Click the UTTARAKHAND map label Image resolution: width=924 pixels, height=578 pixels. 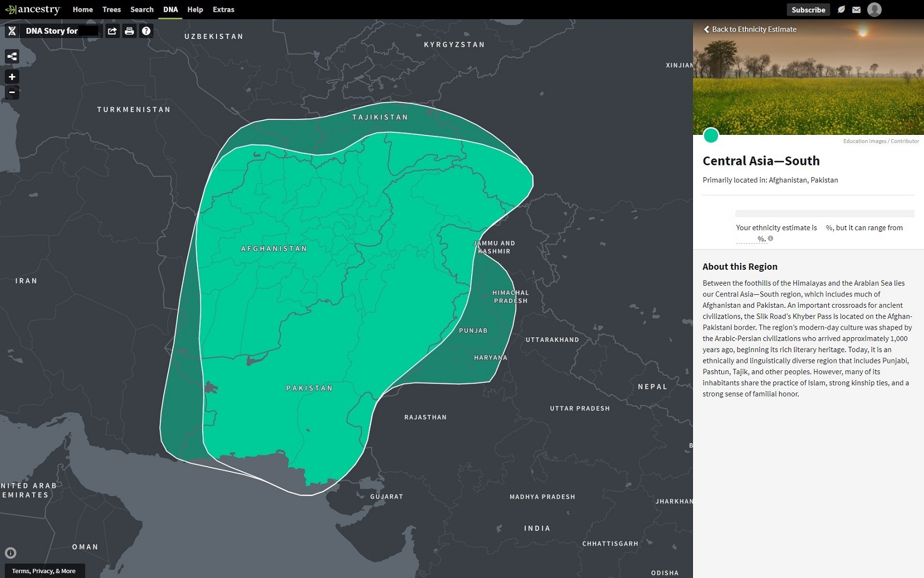(552, 340)
